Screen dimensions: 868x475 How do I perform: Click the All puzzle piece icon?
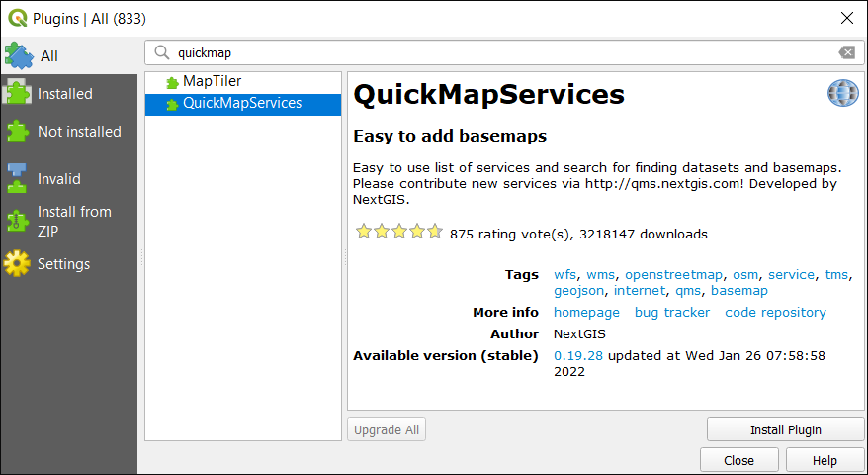[x=19, y=56]
